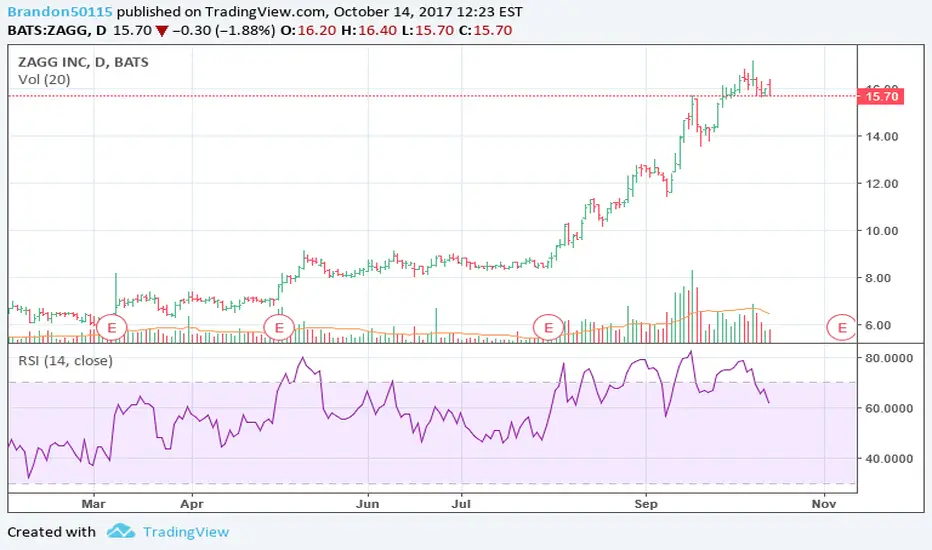Click the Apr date axis label
The image size is (932, 550).
point(192,504)
